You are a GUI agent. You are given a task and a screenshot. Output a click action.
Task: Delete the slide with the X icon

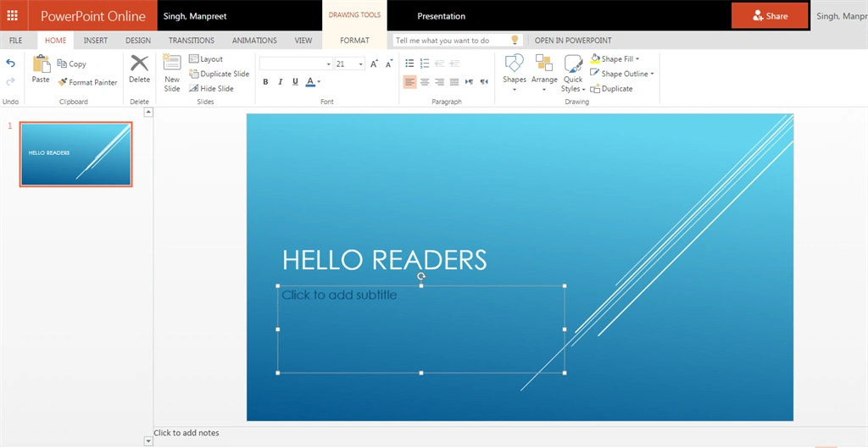click(x=140, y=69)
